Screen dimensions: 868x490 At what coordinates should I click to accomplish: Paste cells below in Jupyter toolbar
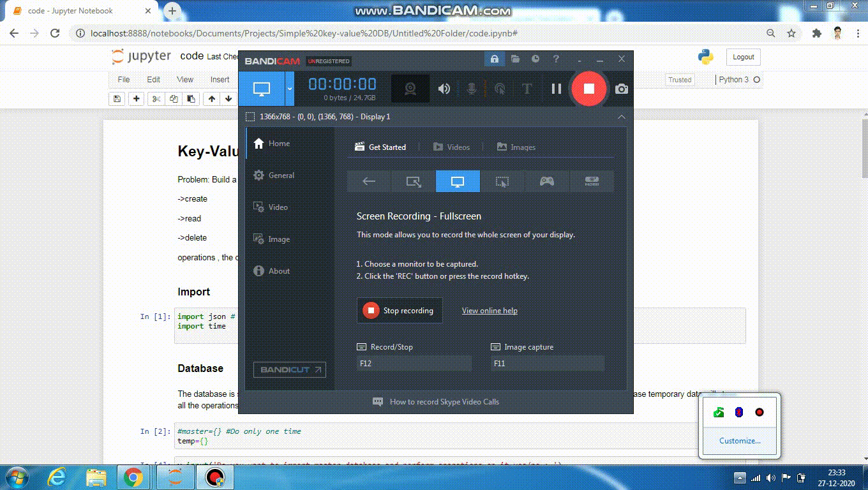190,99
